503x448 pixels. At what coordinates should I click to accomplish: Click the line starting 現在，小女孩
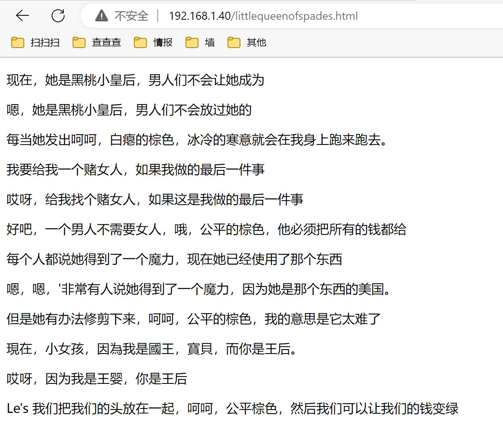click(152, 349)
